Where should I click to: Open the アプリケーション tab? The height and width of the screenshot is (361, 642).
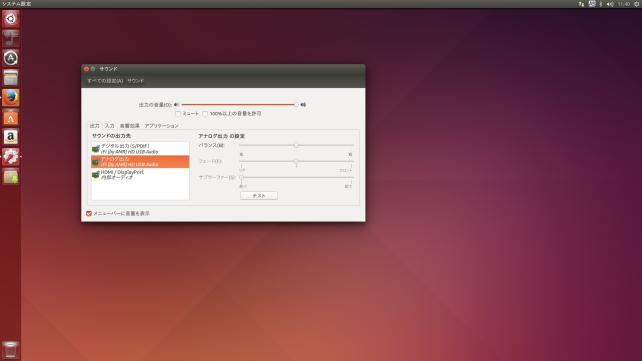click(x=162, y=126)
